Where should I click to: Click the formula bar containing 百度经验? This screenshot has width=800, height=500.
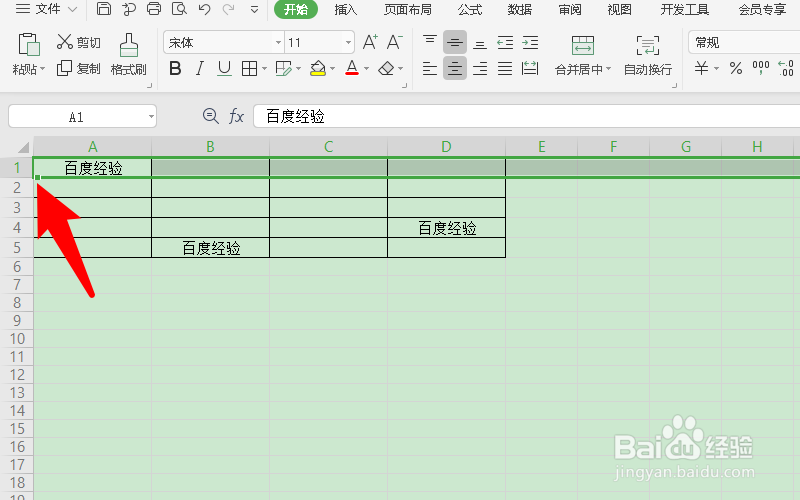click(527, 116)
